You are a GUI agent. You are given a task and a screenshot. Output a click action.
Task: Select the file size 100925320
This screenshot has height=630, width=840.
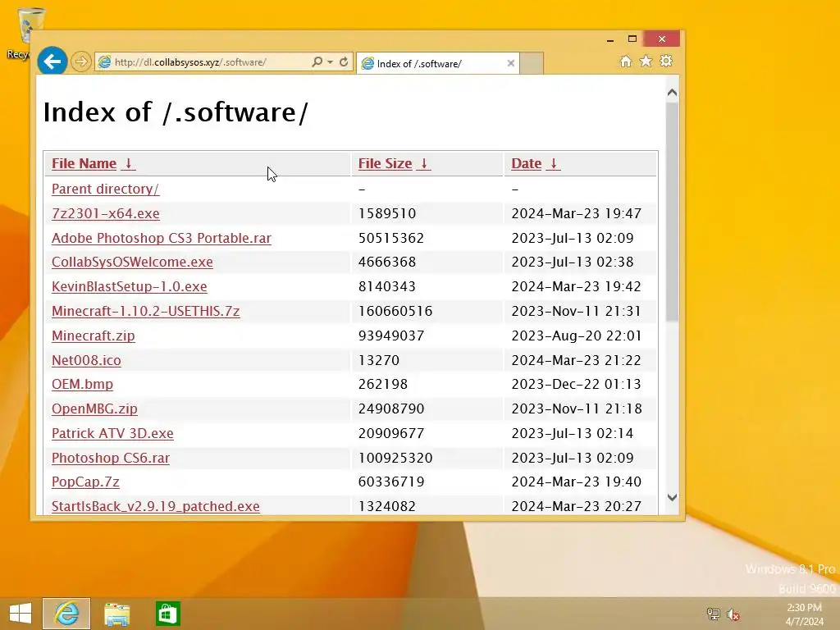[x=395, y=458]
